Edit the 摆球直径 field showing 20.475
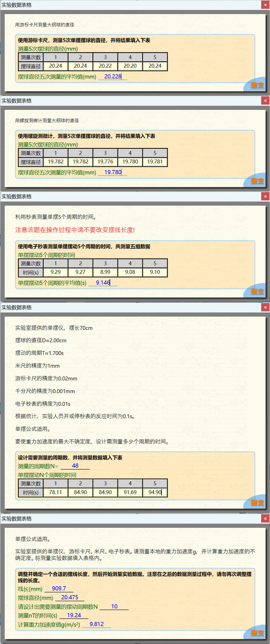 [x=70, y=597]
